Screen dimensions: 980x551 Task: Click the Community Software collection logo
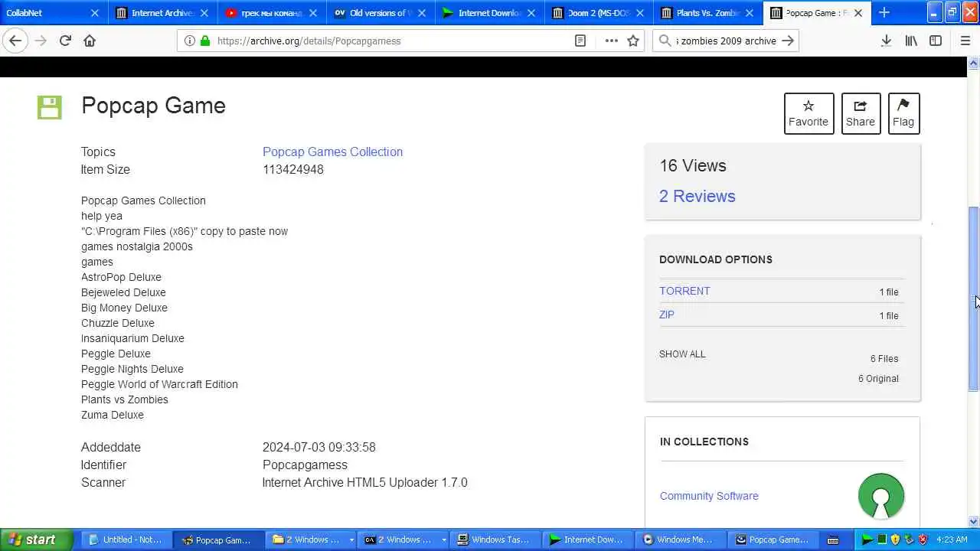point(881,496)
